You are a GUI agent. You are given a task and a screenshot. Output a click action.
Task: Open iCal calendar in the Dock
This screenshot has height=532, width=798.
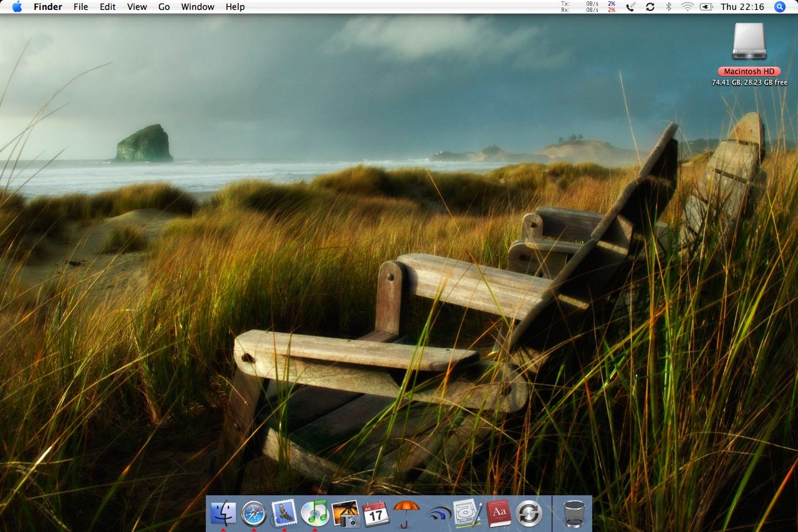[376, 513]
